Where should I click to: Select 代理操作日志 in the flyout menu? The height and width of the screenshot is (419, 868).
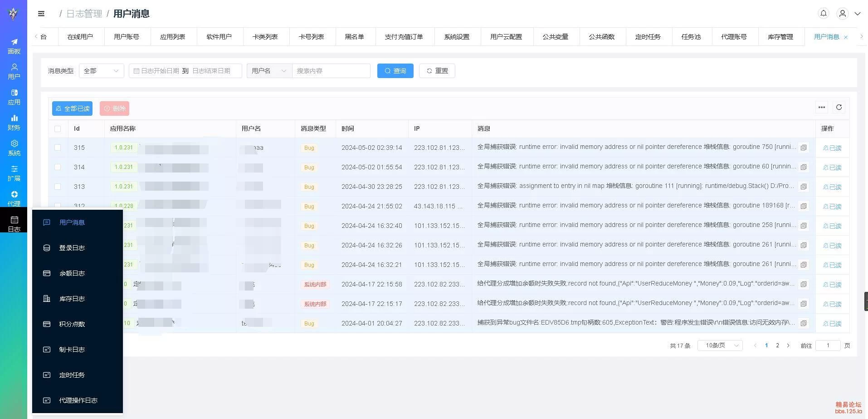tap(78, 400)
